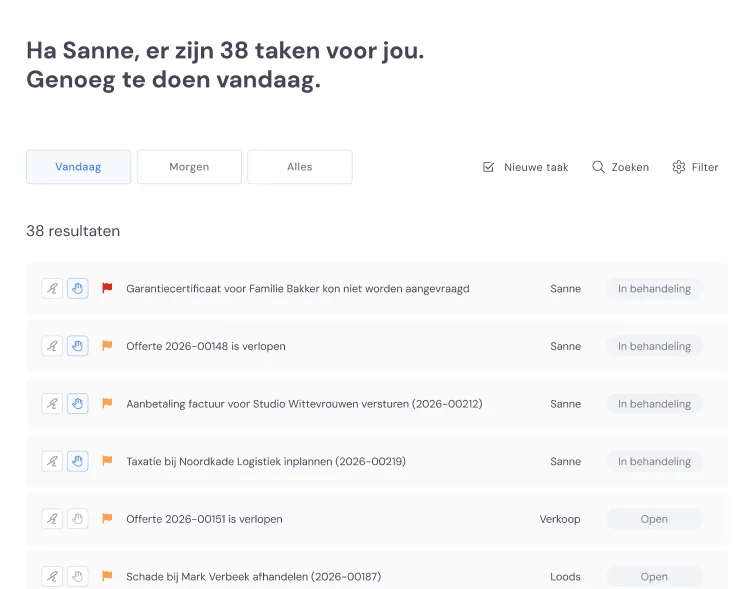Click orange flag on Offerte 2026-00148 row

coord(107,346)
